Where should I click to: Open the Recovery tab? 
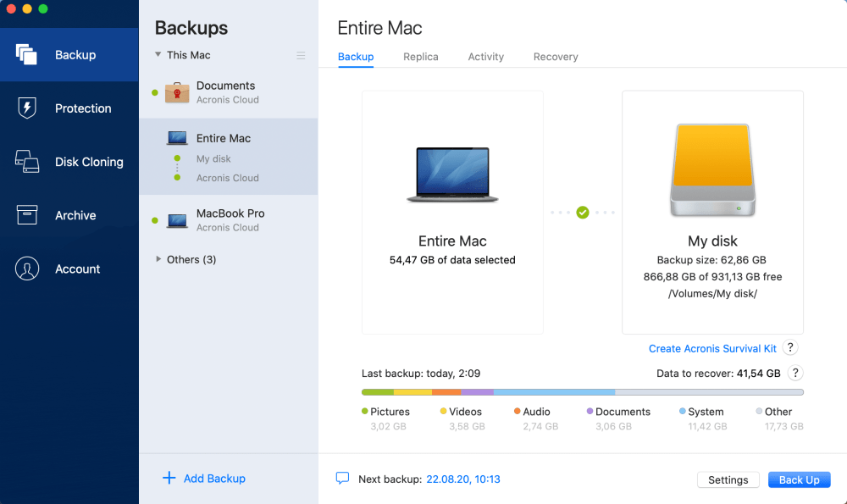point(556,57)
